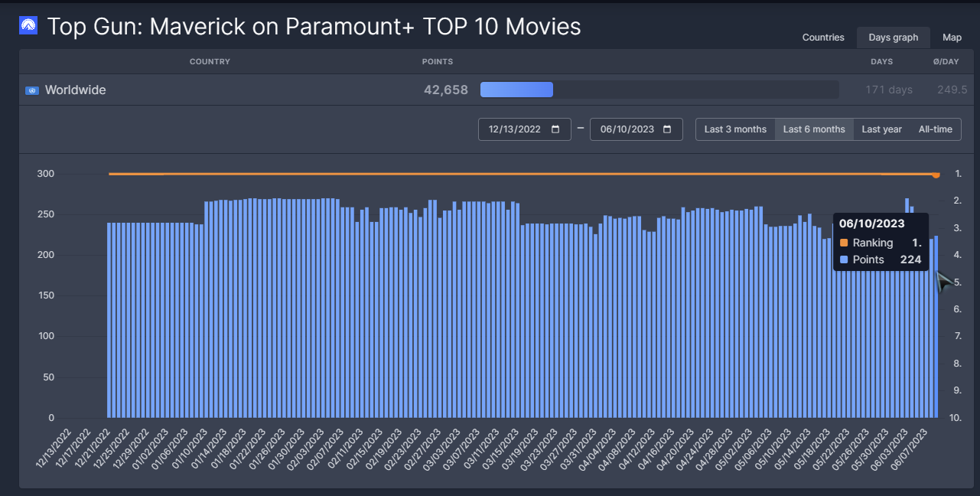Click the '171 days' value

click(x=889, y=90)
